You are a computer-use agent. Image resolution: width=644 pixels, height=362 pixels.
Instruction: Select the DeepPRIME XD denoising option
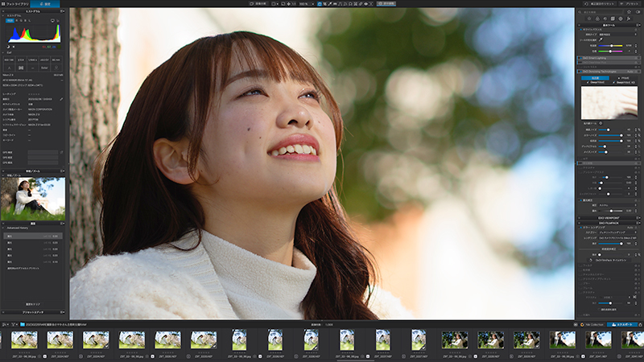(624, 83)
